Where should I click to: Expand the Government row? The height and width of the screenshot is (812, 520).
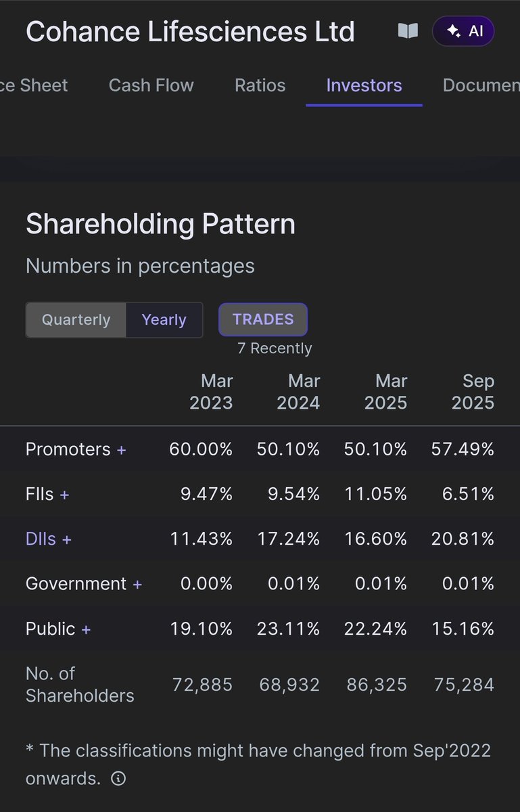(84, 584)
